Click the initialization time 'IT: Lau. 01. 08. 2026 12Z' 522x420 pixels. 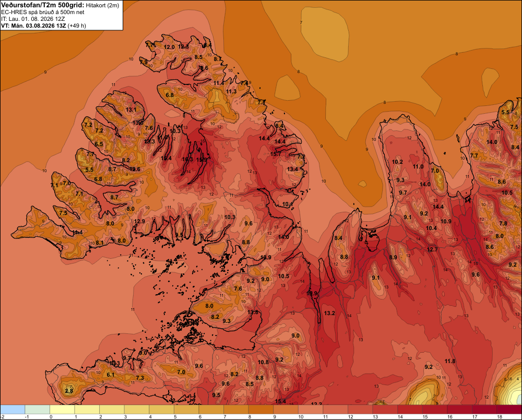coord(33,19)
